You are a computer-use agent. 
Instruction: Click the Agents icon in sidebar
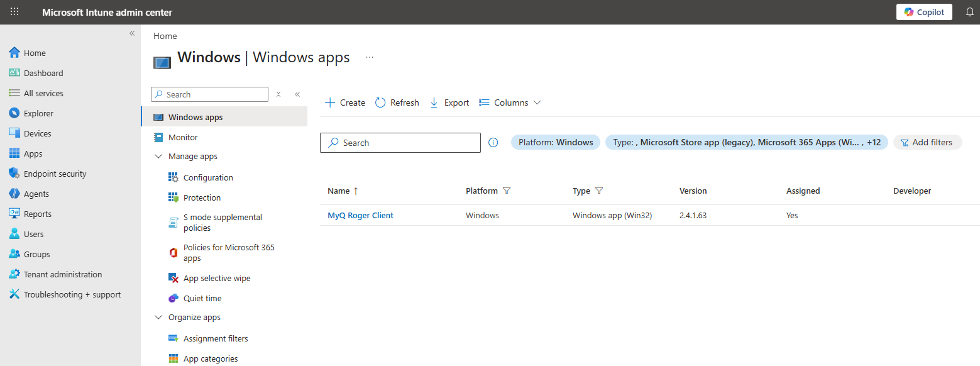14,194
